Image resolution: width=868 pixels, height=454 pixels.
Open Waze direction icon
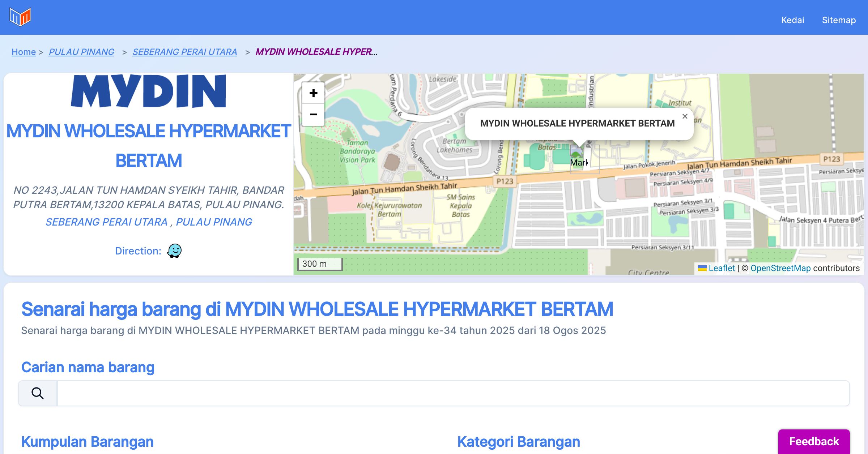tap(174, 251)
